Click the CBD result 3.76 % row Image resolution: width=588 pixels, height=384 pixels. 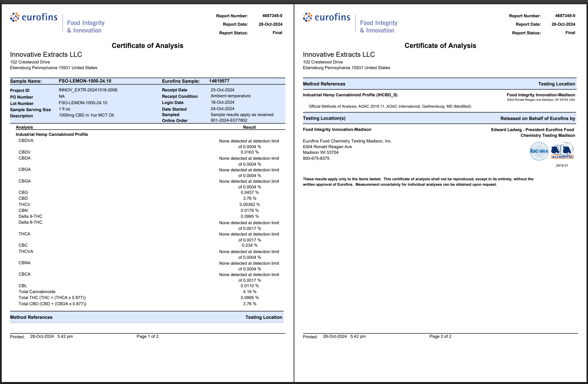click(x=249, y=199)
